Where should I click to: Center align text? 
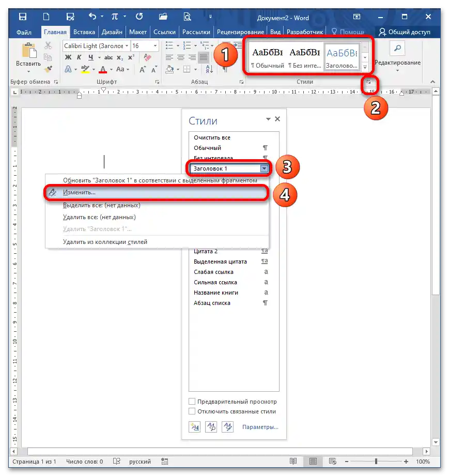[181, 57]
